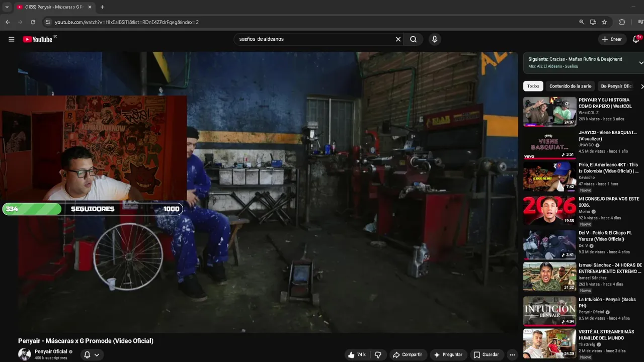The image size is (644, 362).
Task: Toggle notification bell for Penyair Oficial
Action: pyautogui.click(x=87, y=354)
